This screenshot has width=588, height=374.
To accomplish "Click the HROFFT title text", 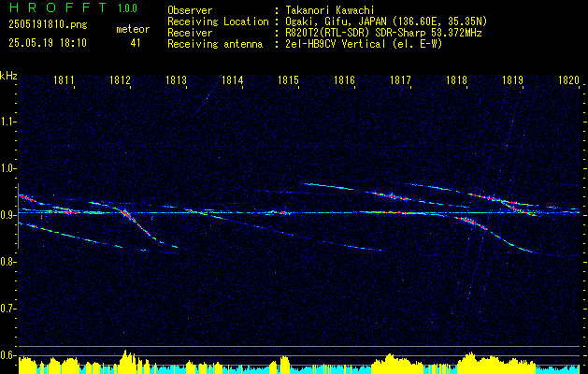I will coord(58,7).
